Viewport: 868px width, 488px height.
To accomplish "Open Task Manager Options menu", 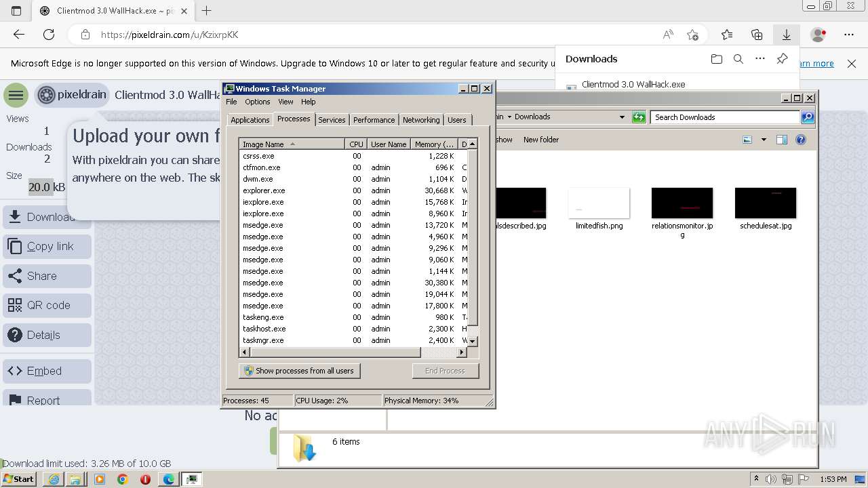I will (257, 102).
